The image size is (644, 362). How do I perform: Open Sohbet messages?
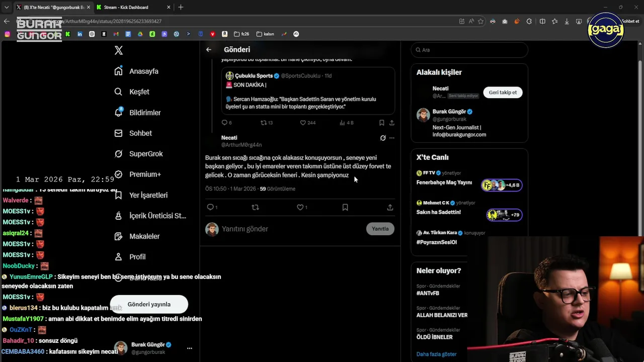(x=133, y=133)
